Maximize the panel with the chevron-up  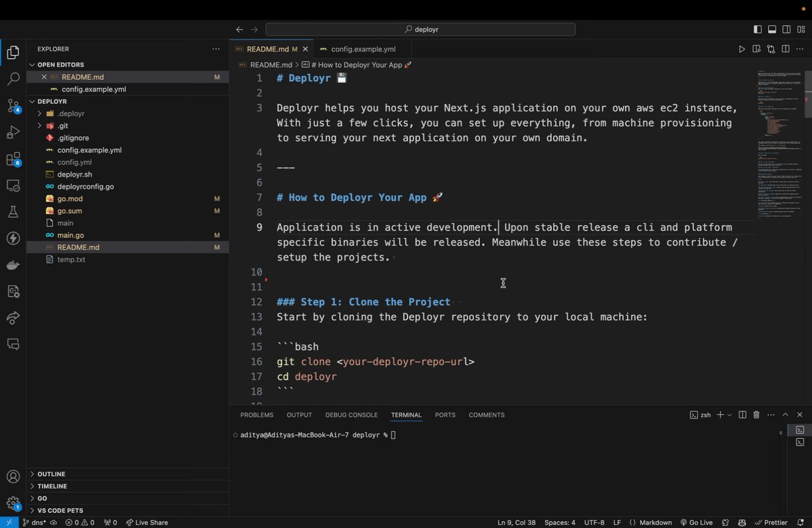[x=785, y=415]
